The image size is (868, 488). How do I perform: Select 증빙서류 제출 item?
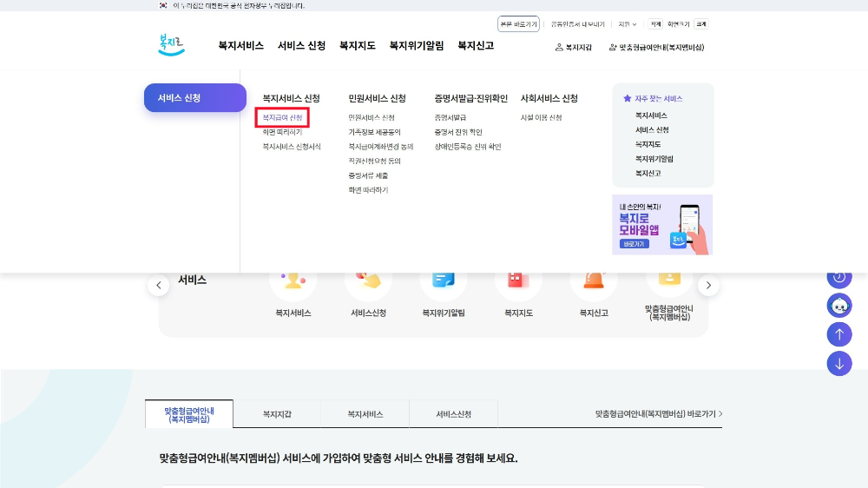click(x=368, y=175)
